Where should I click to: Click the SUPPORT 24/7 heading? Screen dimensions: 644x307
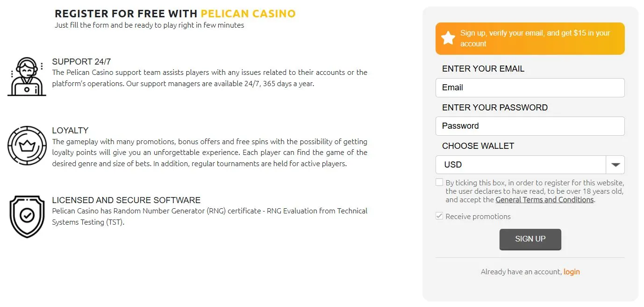81,62
